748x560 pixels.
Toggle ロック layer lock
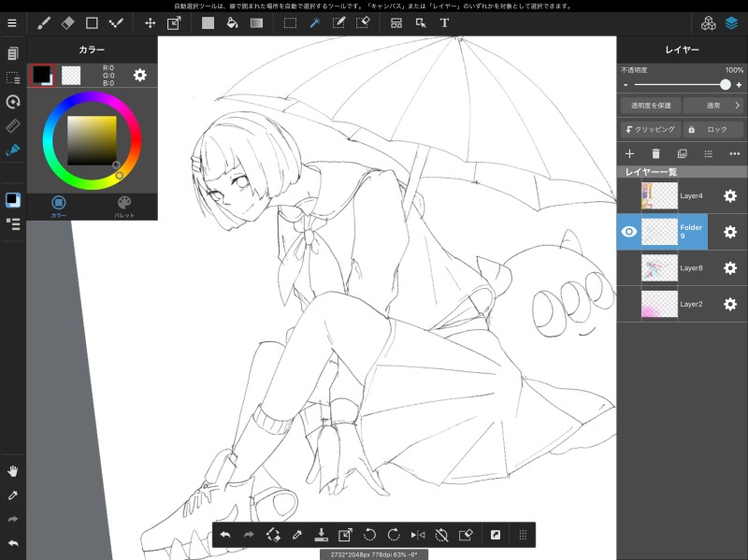point(712,129)
